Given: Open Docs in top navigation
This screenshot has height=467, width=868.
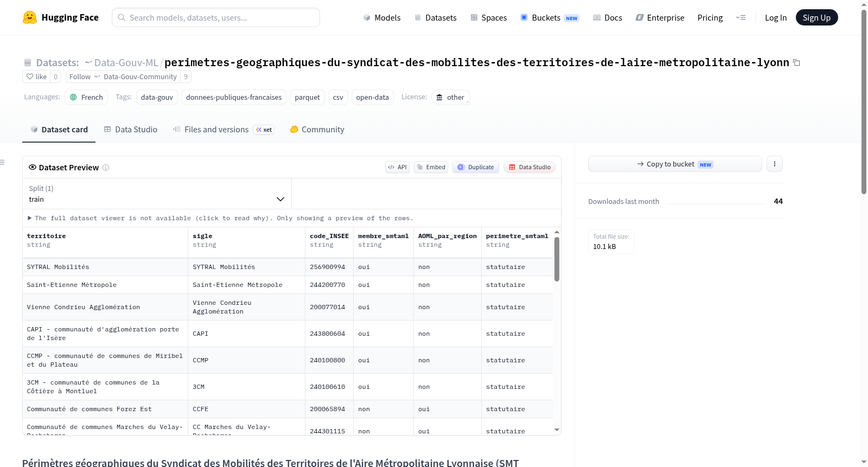Looking at the screenshot, I should click(x=607, y=17).
